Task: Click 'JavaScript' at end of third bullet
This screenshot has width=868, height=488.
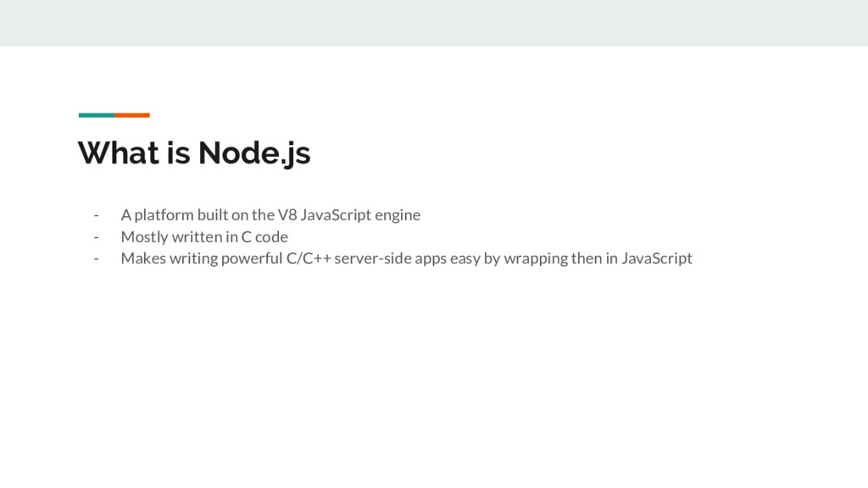Action: 657,258
